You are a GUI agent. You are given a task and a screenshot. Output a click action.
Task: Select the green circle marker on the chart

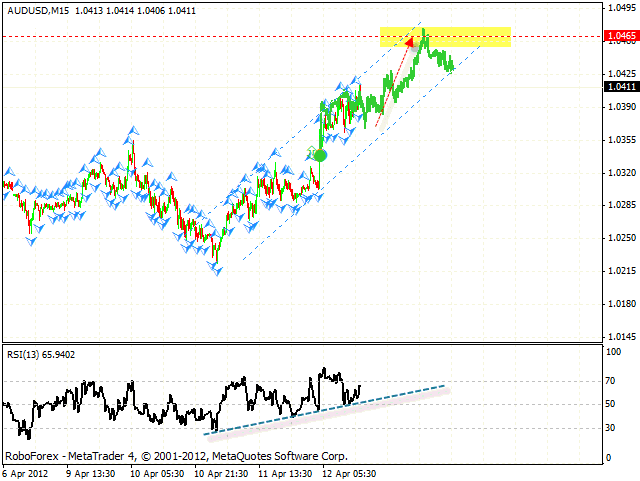point(320,154)
